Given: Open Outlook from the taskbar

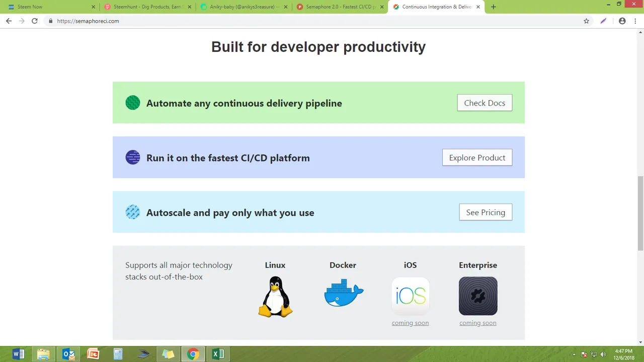Looking at the screenshot, I should [x=68, y=354].
